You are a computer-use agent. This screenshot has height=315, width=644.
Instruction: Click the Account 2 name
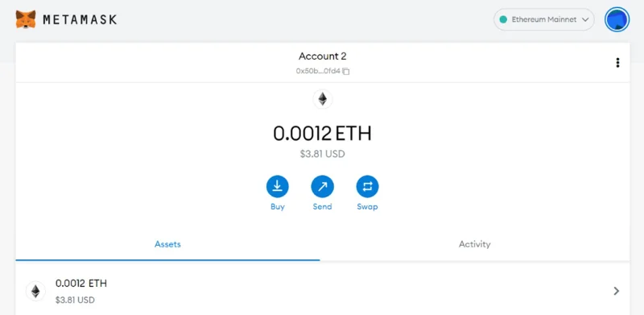[323, 56]
